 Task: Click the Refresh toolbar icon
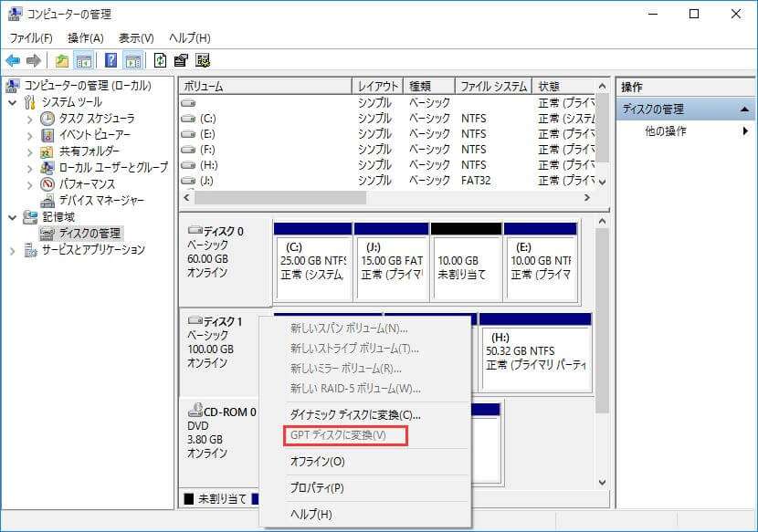pyautogui.click(x=161, y=61)
